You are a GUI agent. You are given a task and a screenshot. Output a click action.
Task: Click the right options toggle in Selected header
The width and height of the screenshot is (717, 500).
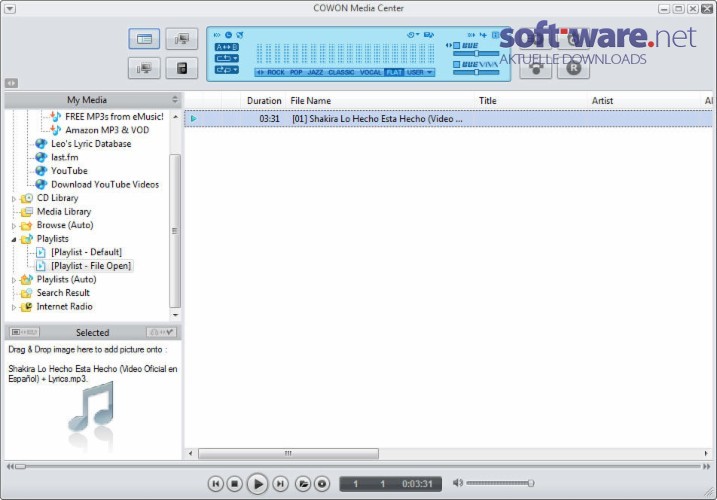(x=161, y=332)
